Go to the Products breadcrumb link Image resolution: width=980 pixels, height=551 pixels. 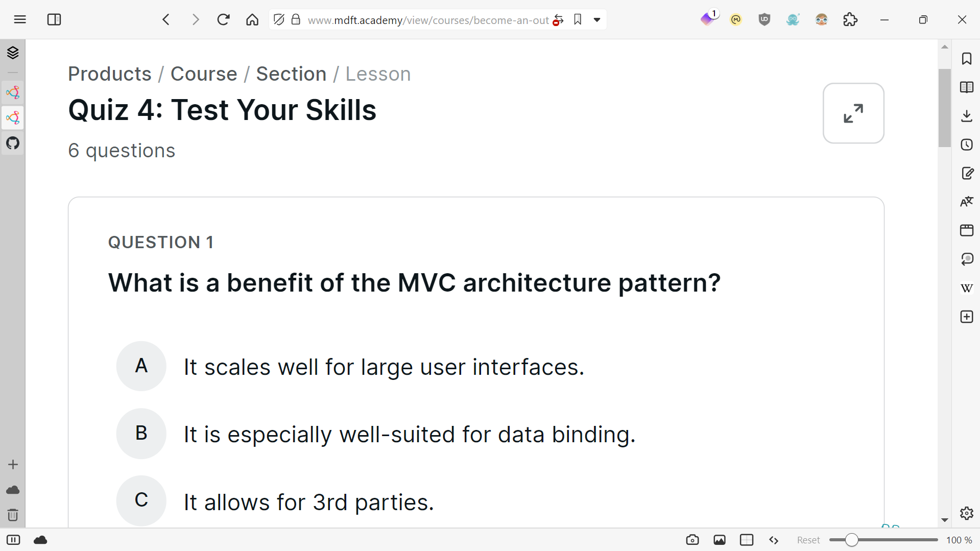(x=110, y=74)
